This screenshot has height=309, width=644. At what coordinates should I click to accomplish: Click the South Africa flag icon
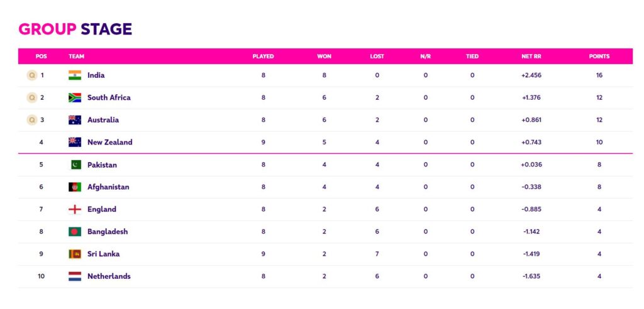[75, 98]
